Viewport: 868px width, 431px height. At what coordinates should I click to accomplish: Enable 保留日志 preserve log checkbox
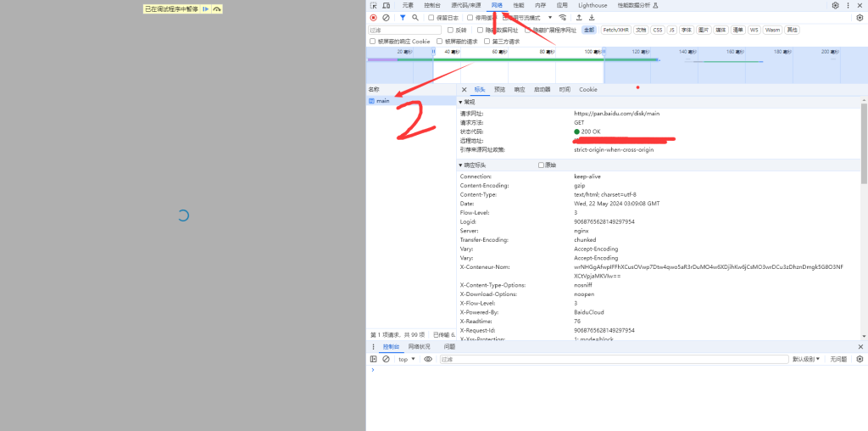click(431, 18)
